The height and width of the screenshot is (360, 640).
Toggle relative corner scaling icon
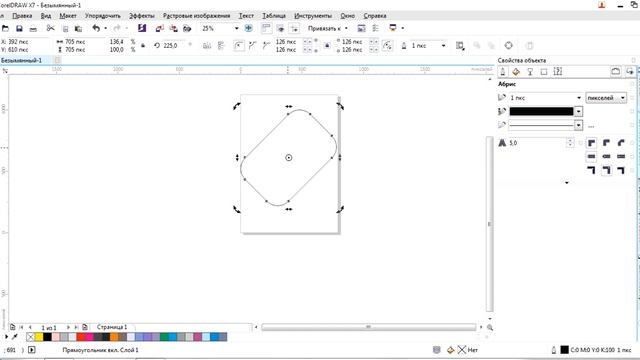pos(387,46)
